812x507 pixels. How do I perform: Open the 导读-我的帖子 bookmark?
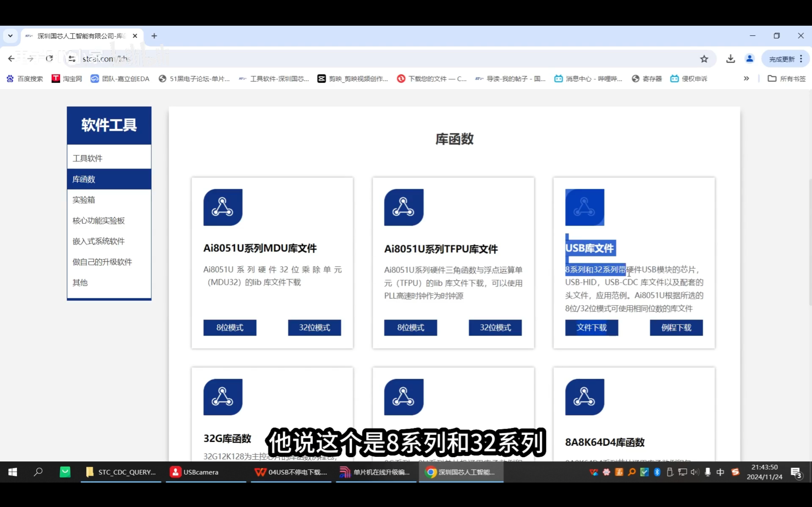[x=510, y=78]
